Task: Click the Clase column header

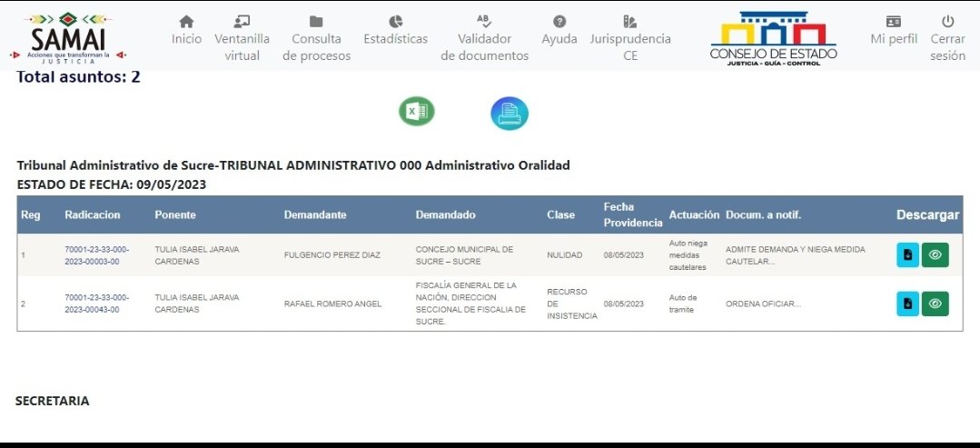Action: [560, 214]
